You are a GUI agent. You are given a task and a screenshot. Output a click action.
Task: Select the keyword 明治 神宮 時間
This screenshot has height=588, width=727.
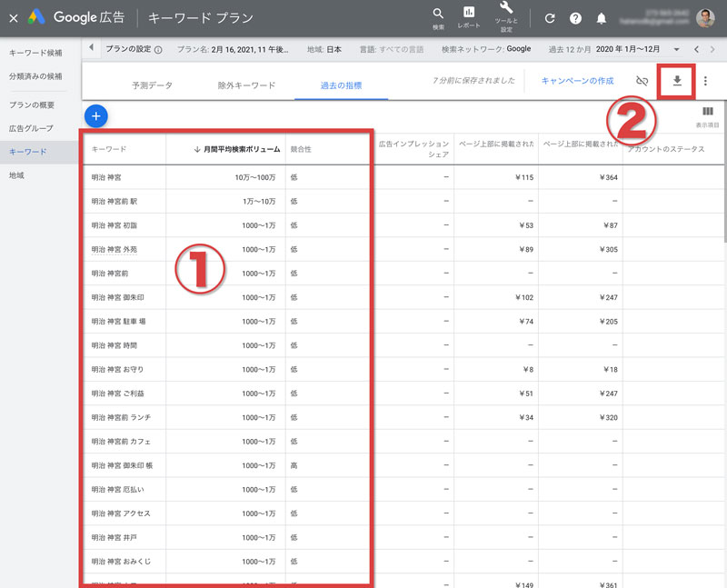115,345
